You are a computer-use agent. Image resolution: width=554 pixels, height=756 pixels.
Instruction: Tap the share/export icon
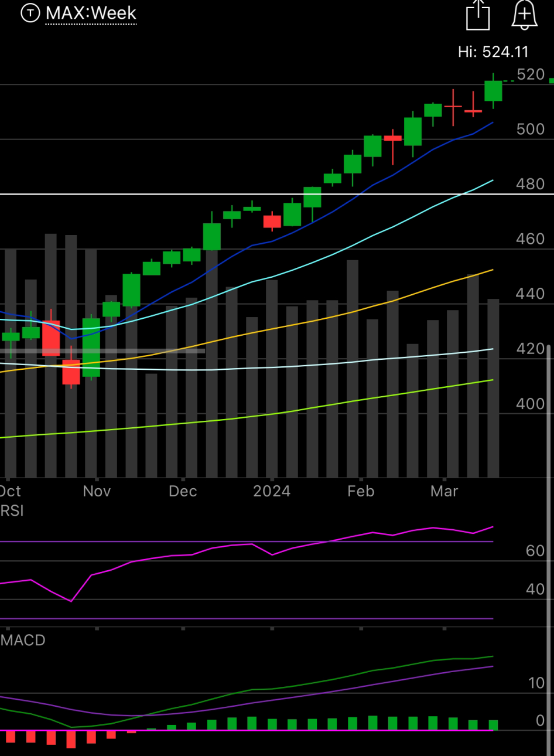click(x=478, y=14)
